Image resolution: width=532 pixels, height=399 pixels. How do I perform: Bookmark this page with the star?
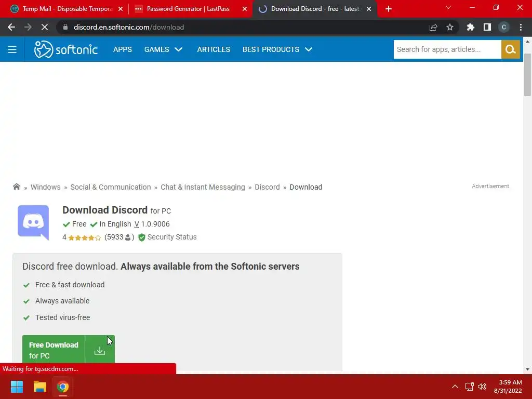point(450,27)
